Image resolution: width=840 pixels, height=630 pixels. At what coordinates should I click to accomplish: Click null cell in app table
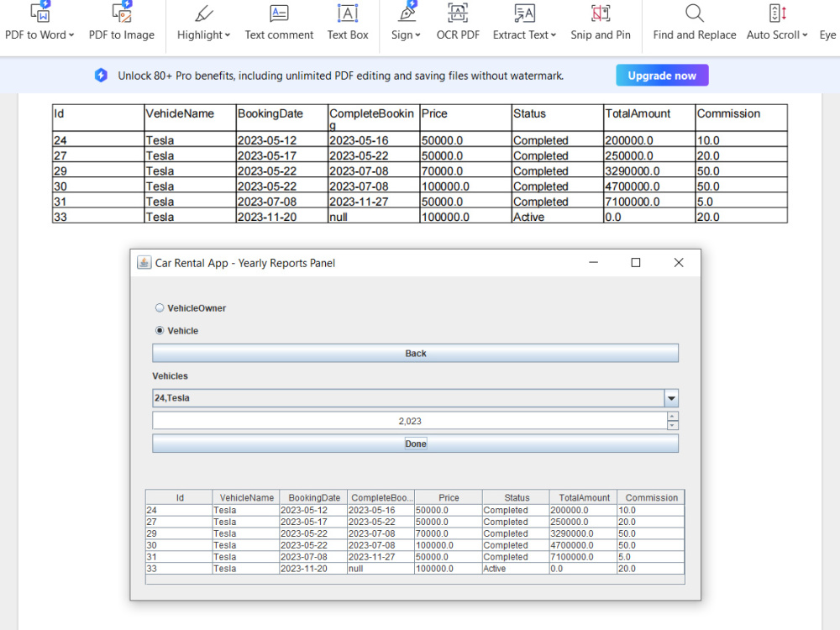pos(381,569)
